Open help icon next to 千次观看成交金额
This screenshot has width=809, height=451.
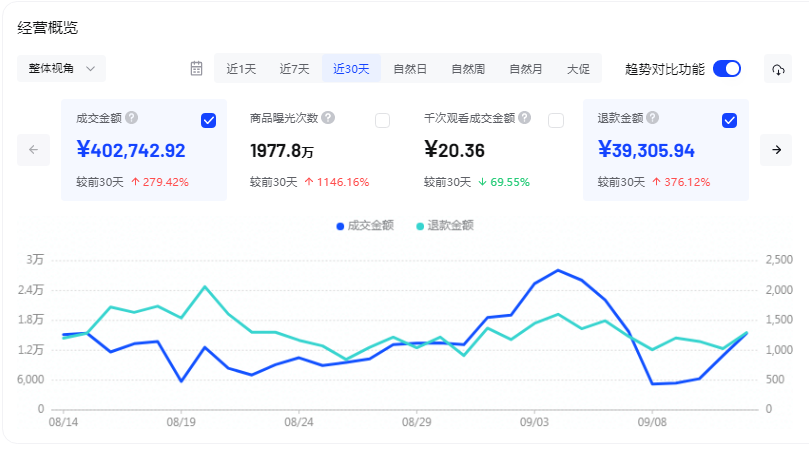[525, 118]
